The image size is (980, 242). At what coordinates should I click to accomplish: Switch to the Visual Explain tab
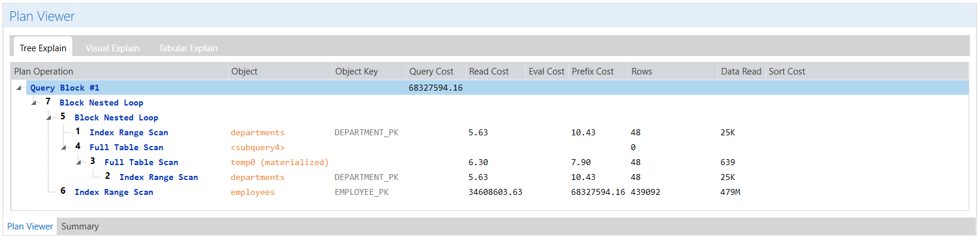tap(112, 48)
